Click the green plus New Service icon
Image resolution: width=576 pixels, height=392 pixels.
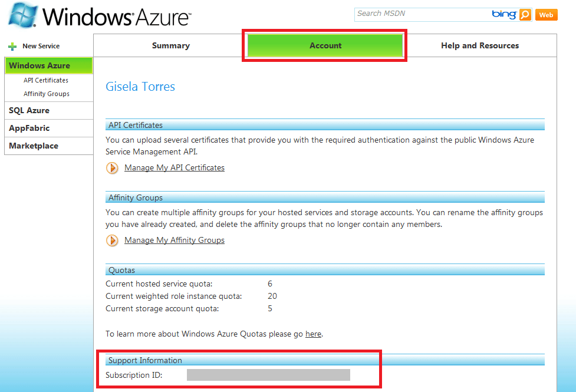click(12, 47)
